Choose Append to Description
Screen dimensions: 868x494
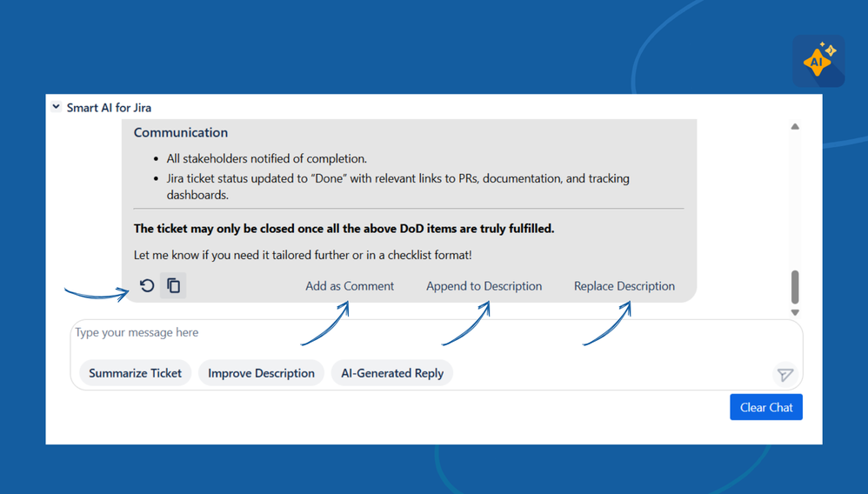tap(484, 286)
